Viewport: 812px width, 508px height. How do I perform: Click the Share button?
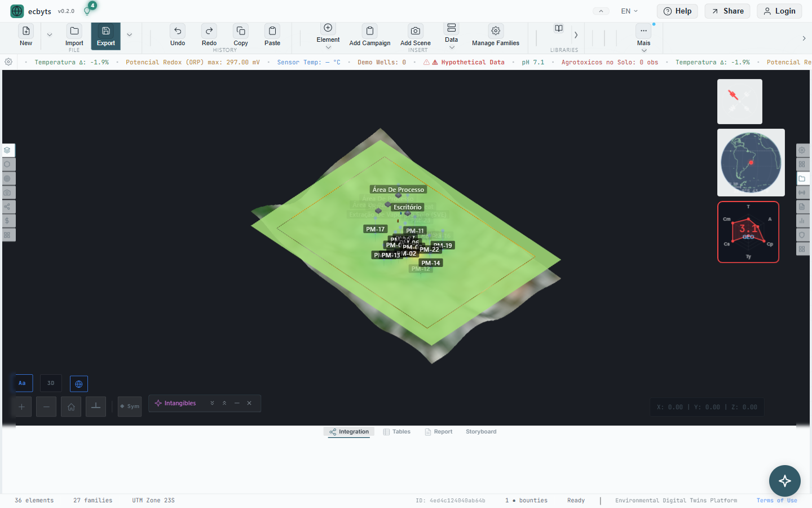(x=727, y=11)
